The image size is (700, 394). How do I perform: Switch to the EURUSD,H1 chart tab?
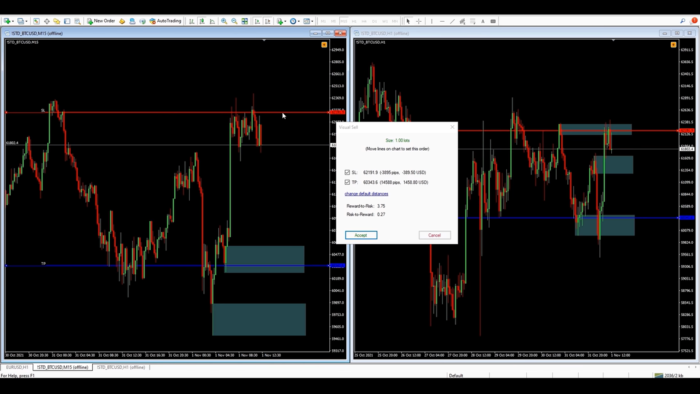[x=17, y=367]
